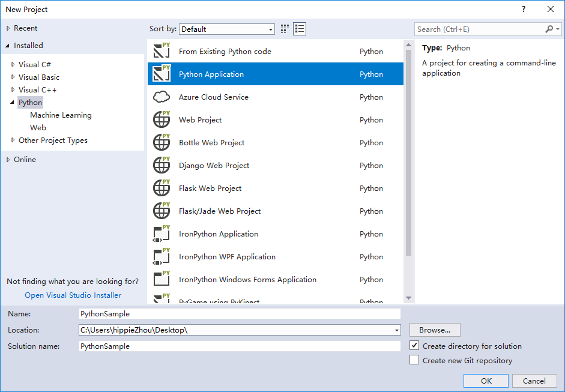Select the Django Web Project text
Viewport: 565px width, 392px height.
(x=214, y=165)
